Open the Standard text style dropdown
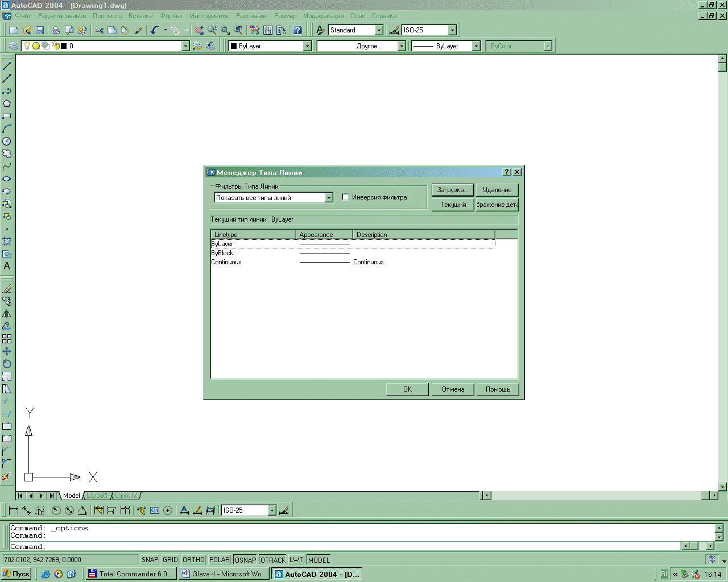728x582 pixels. click(379, 30)
